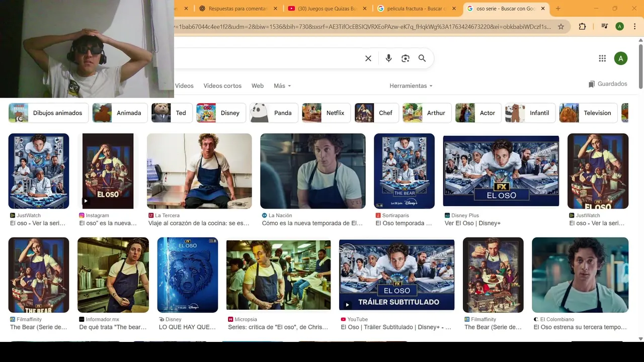
Task: Filter by Television chip
Action: tap(589, 113)
